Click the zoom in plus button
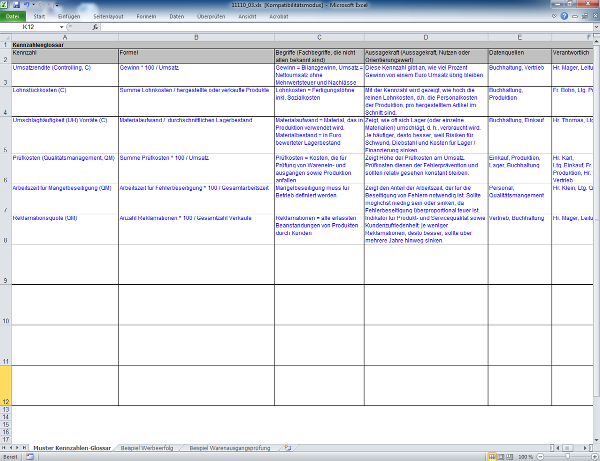Screen dimensions: 600x461 coord(594,456)
